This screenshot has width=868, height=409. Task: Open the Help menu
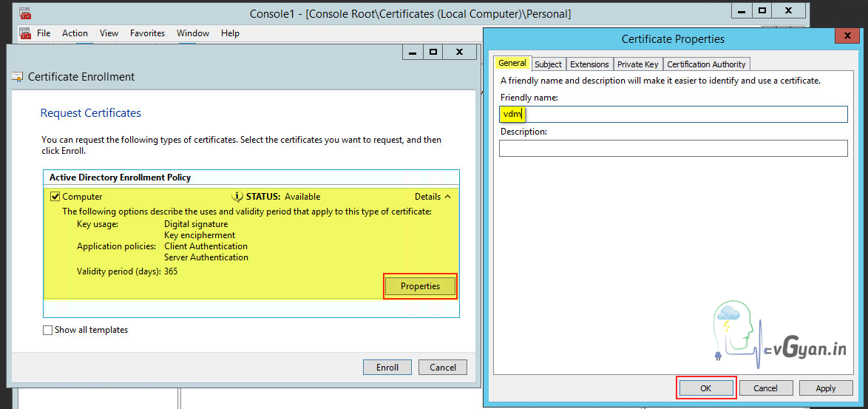pos(230,33)
